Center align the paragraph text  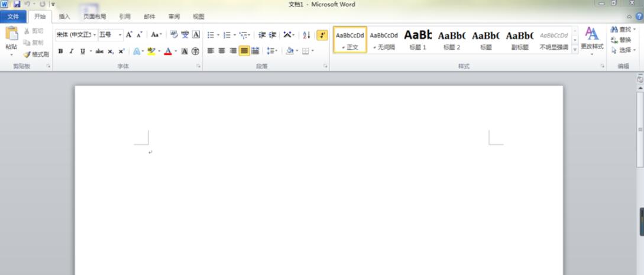coord(222,51)
